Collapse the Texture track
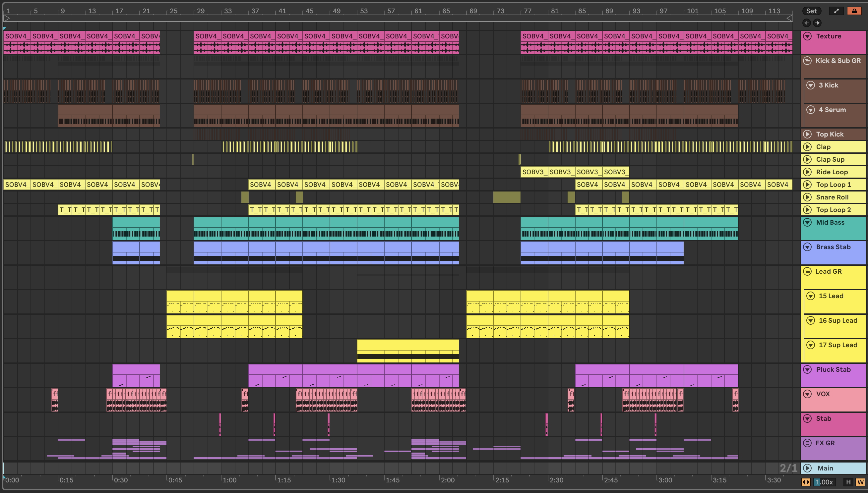This screenshot has height=493, width=868. click(807, 36)
